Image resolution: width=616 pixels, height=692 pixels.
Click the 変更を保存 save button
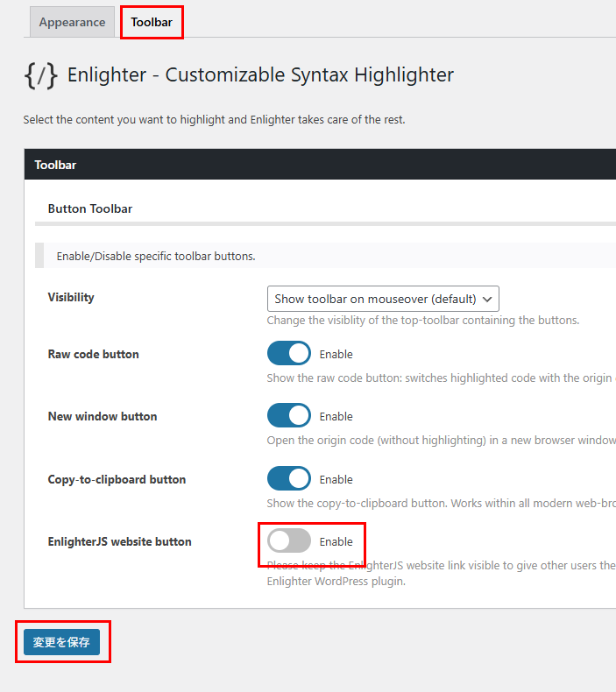[x=61, y=642]
